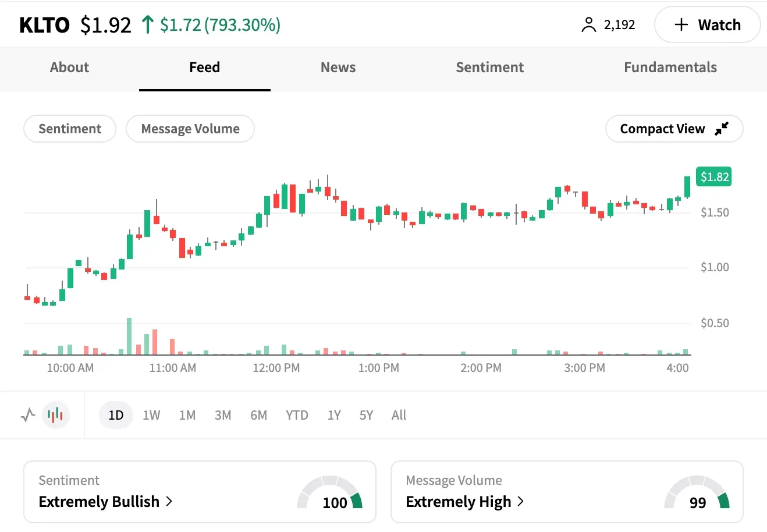The height and width of the screenshot is (532, 767).
Task: Click the tallest green volume bar
Action: 129,336
